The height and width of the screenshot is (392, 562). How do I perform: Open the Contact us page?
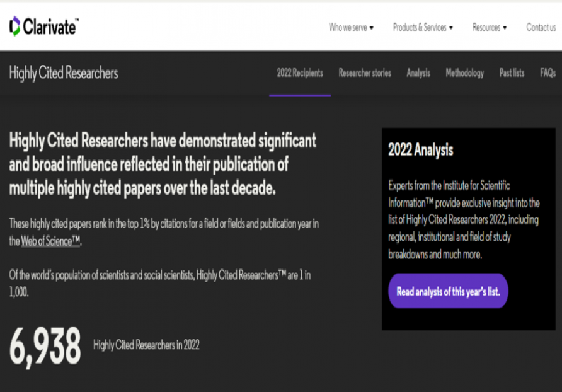541,28
